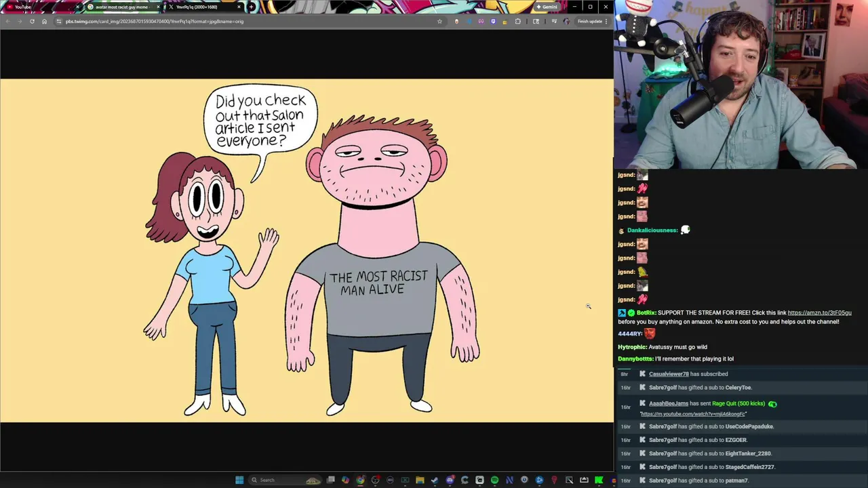Screen dimensions: 868x488
Task: Open the green Kick app in taskbar
Action: coord(598,480)
